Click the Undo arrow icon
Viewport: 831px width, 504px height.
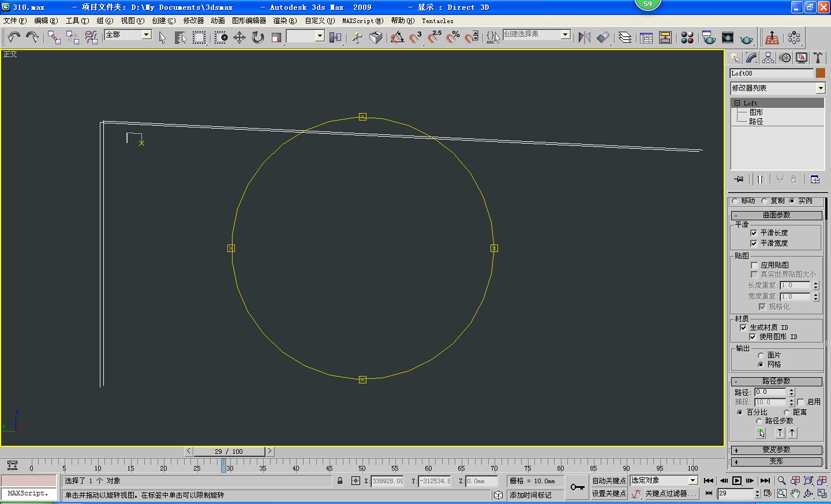14,37
